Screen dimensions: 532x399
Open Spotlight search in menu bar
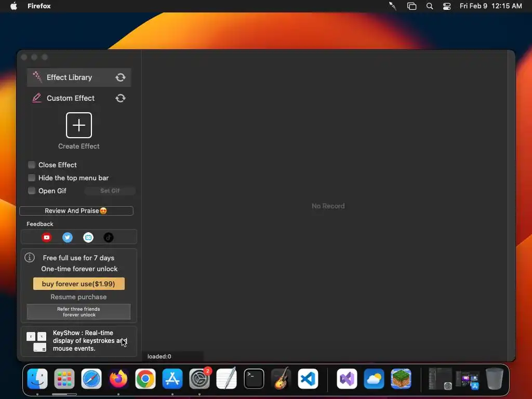pyautogui.click(x=430, y=6)
